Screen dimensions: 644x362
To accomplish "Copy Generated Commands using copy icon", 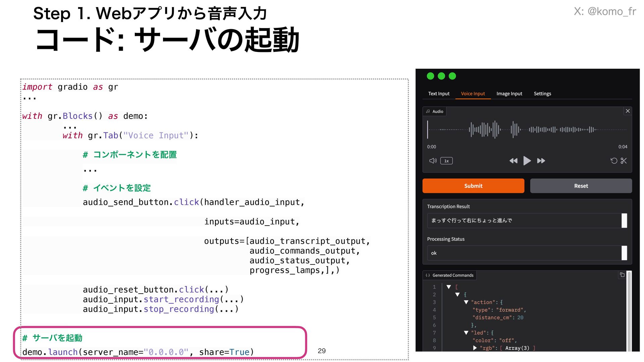I will point(622,275).
